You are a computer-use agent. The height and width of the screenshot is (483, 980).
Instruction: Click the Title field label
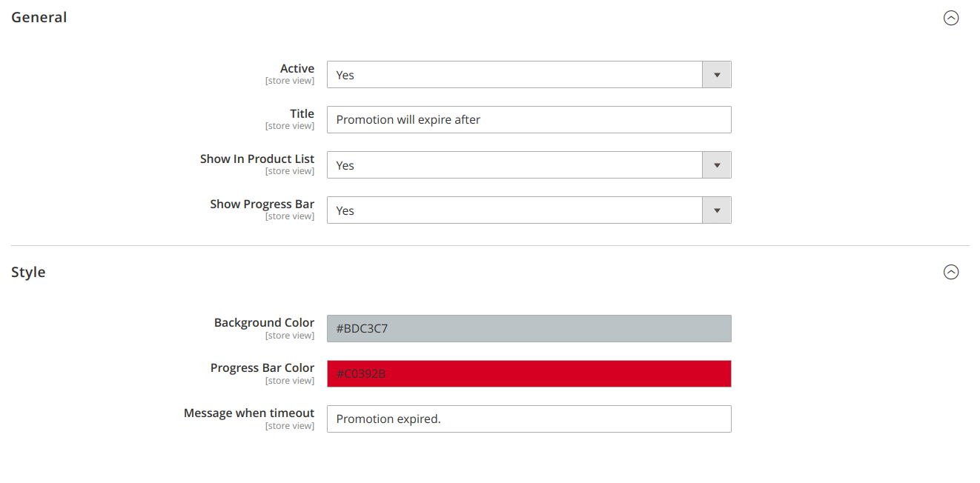pos(302,114)
